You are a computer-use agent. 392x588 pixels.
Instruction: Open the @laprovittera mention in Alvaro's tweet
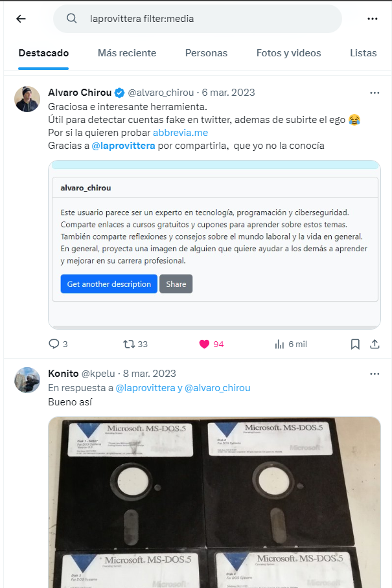(123, 146)
